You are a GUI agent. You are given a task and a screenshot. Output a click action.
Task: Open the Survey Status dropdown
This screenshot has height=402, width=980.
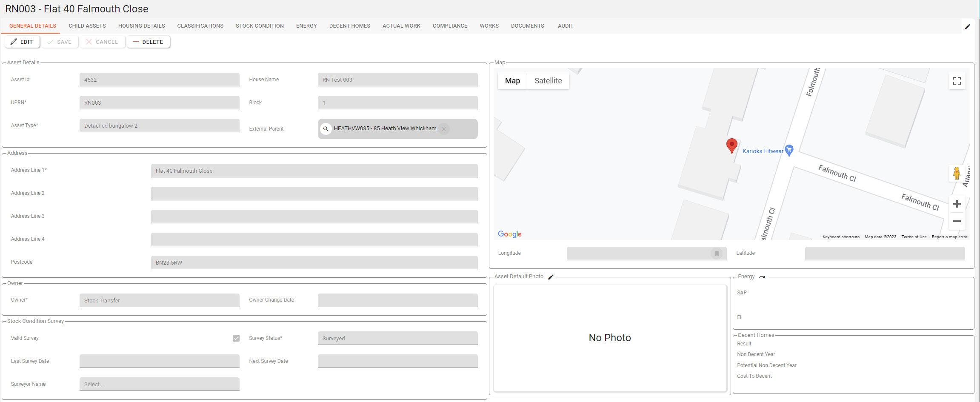coord(397,338)
